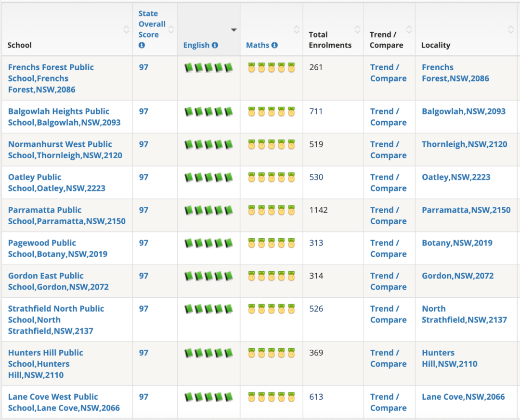This screenshot has width=520, height=420.
Task: Click the Maths column info icon
Action: click(274, 45)
